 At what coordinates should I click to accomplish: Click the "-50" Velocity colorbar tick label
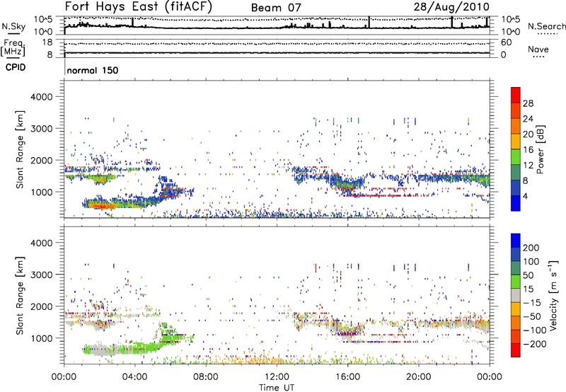pyautogui.click(x=532, y=316)
